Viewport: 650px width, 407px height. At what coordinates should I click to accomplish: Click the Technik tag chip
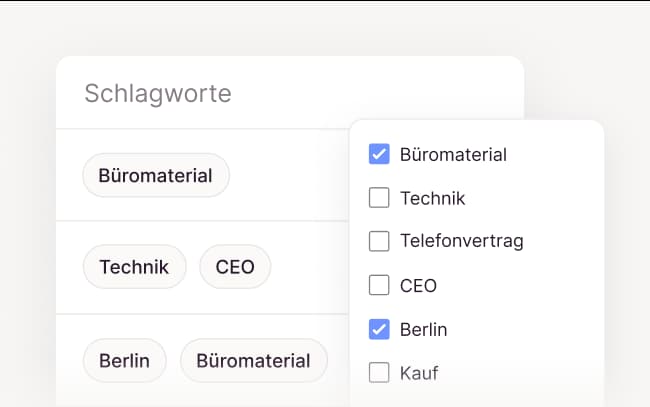[x=134, y=267]
